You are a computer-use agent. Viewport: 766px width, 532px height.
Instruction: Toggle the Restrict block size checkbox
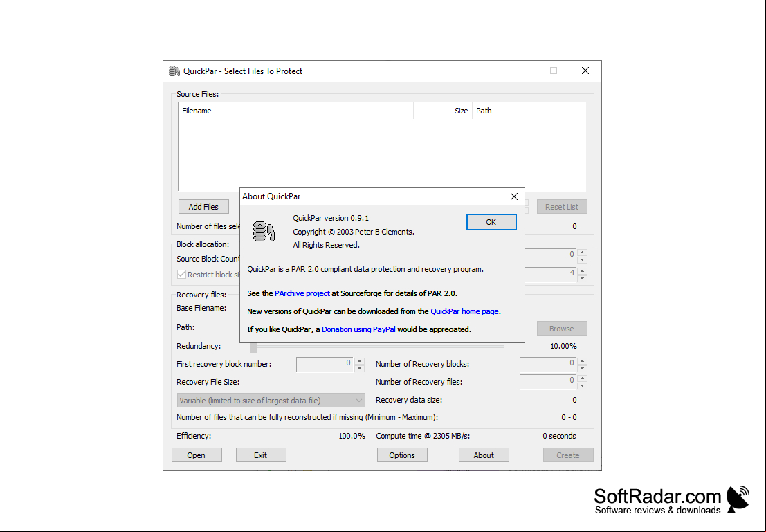(181, 275)
